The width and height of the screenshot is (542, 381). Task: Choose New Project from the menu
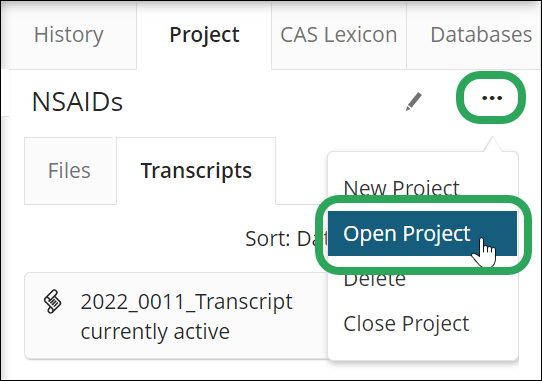(x=401, y=188)
